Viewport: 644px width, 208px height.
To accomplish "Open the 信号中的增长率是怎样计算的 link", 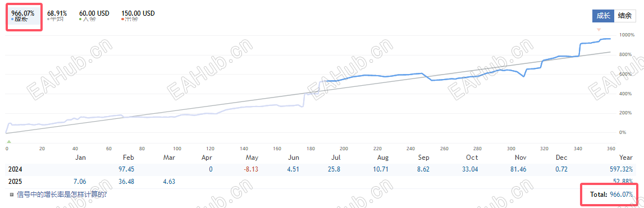I will [62, 195].
